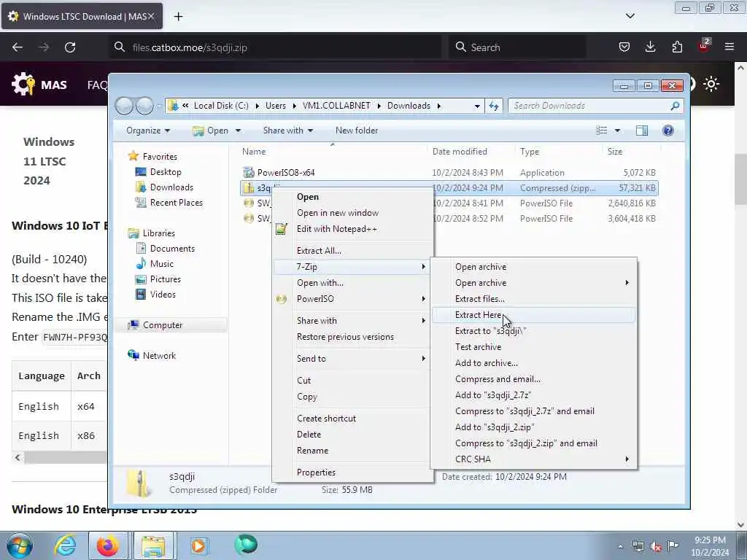This screenshot has height=560, width=747.
Task: Open Firefox hamburger menu
Action: click(x=729, y=47)
